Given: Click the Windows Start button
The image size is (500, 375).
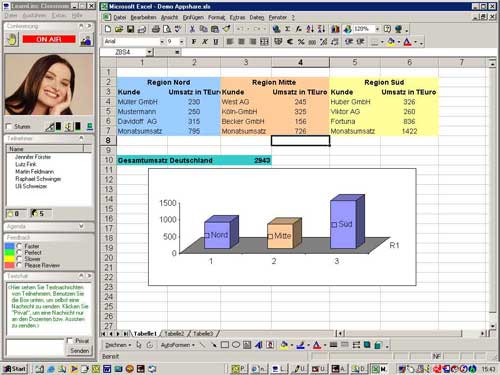Looking at the screenshot, I should tap(15, 369).
